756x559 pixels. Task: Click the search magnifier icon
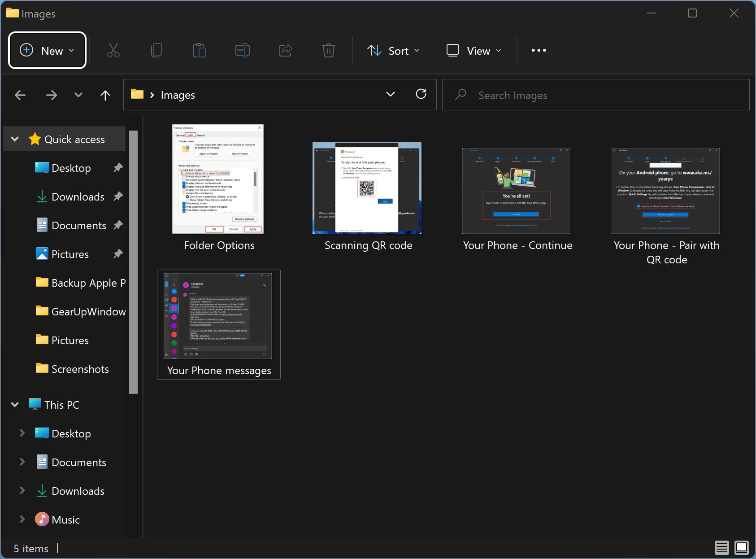(461, 95)
